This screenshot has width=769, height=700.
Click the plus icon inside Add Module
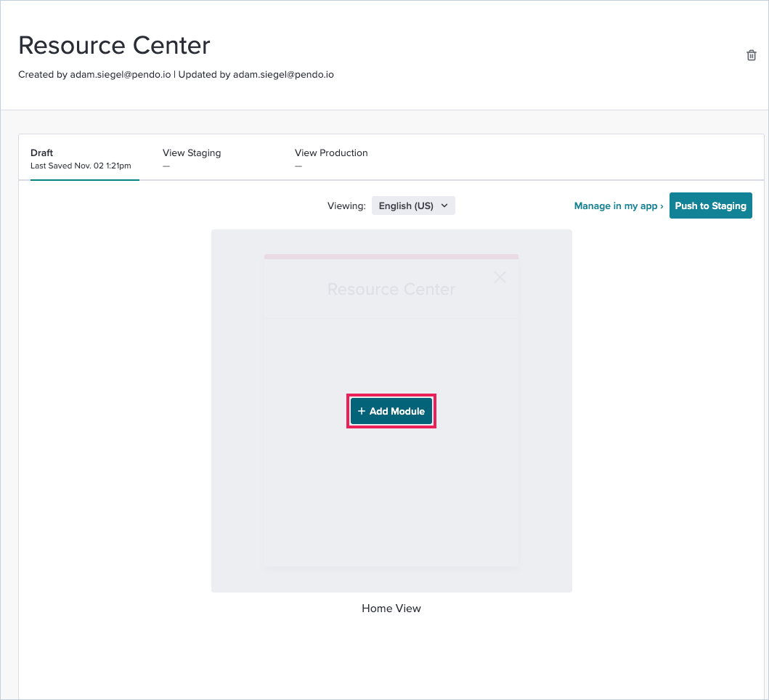pos(362,410)
